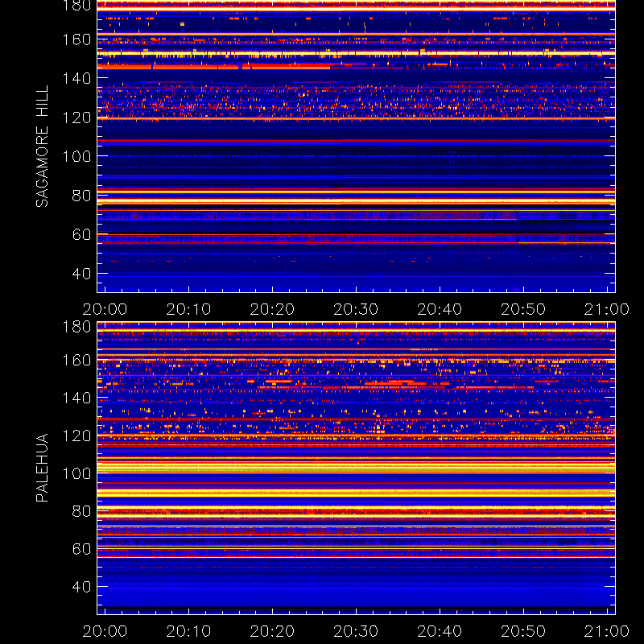Click the 140 frequency label on Palehua plot

click(76, 398)
